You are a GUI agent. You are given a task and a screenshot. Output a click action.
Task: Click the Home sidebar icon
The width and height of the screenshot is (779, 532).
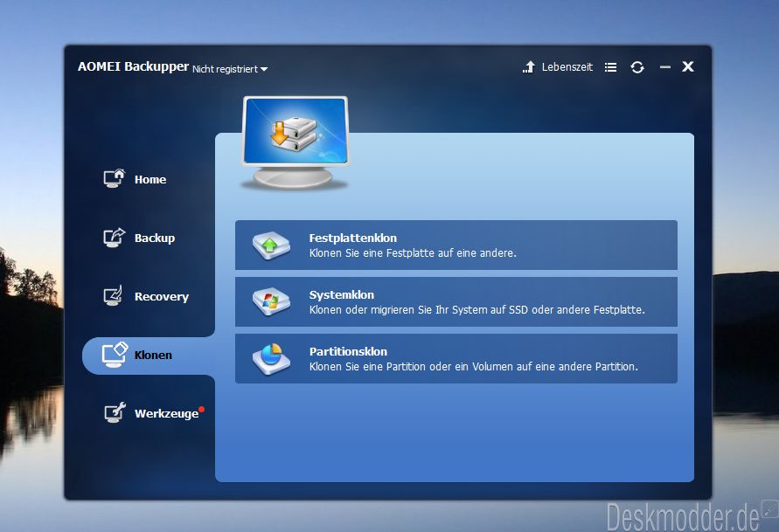[x=115, y=178]
